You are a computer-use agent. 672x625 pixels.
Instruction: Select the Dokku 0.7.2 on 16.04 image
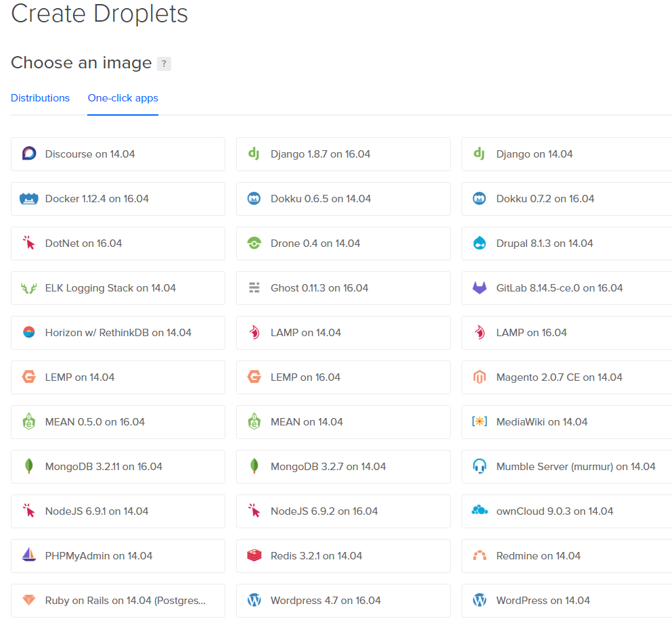tap(566, 199)
